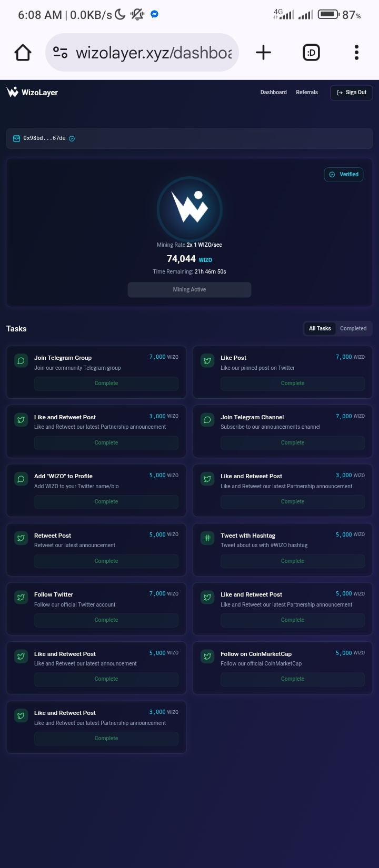Tap the browser home icon
Image resolution: width=379 pixels, height=868 pixels.
[x=23, y=53]
